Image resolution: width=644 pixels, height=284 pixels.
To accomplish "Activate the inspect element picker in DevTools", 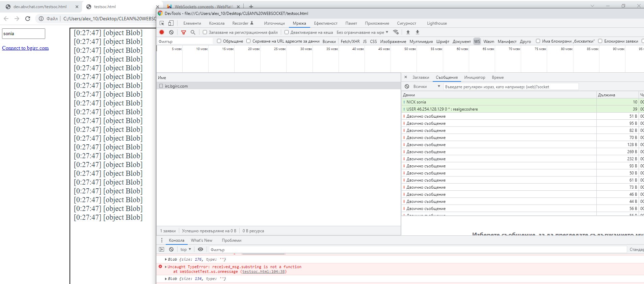I will point(162,23).
